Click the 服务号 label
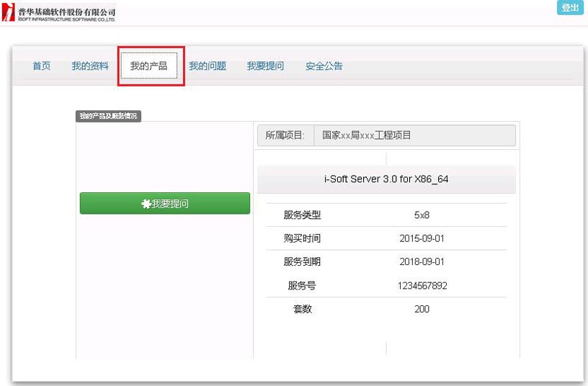 (302, 286)
